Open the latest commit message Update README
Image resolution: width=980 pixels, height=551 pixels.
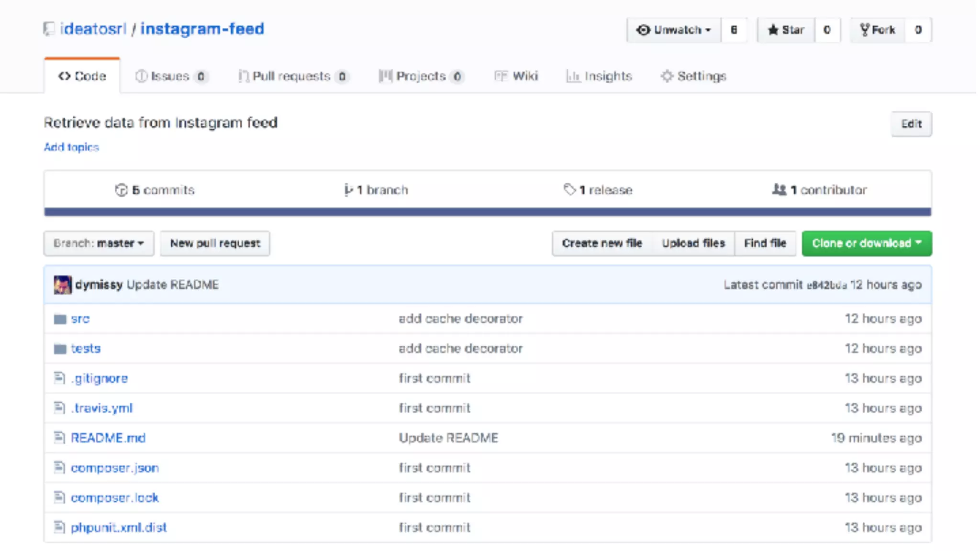172,285
